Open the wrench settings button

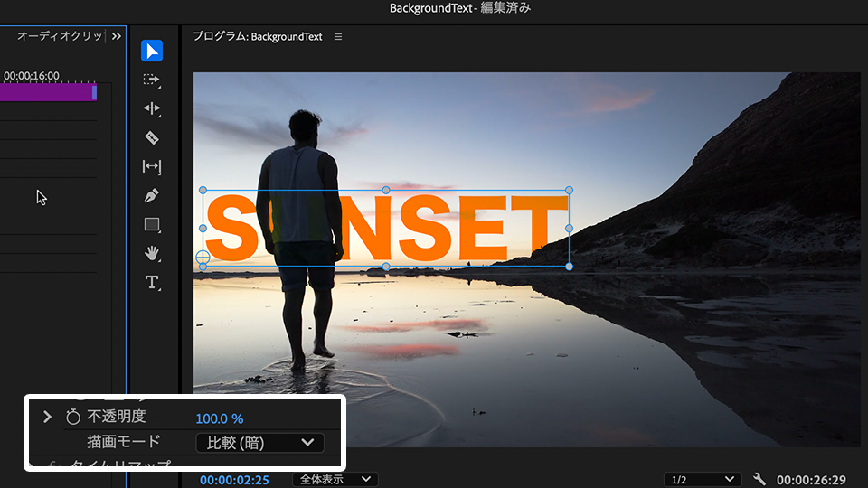tap(759, 479)
